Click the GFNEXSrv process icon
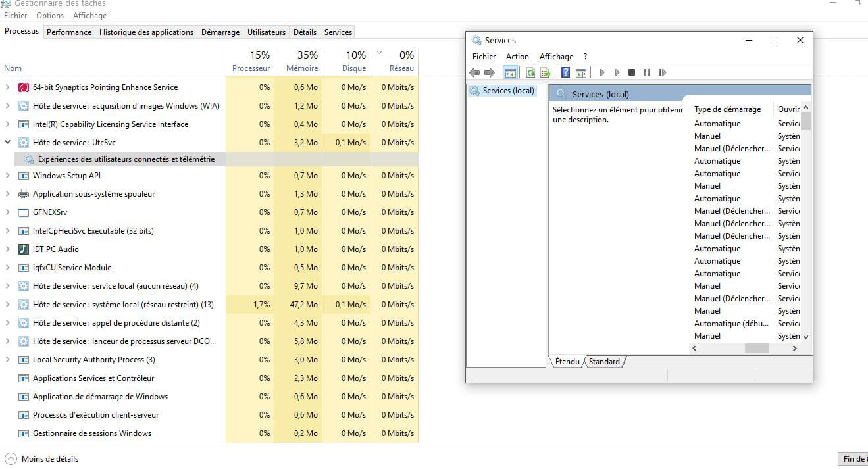The width and height of the screenshot is (868, 469). pos(24,212)
